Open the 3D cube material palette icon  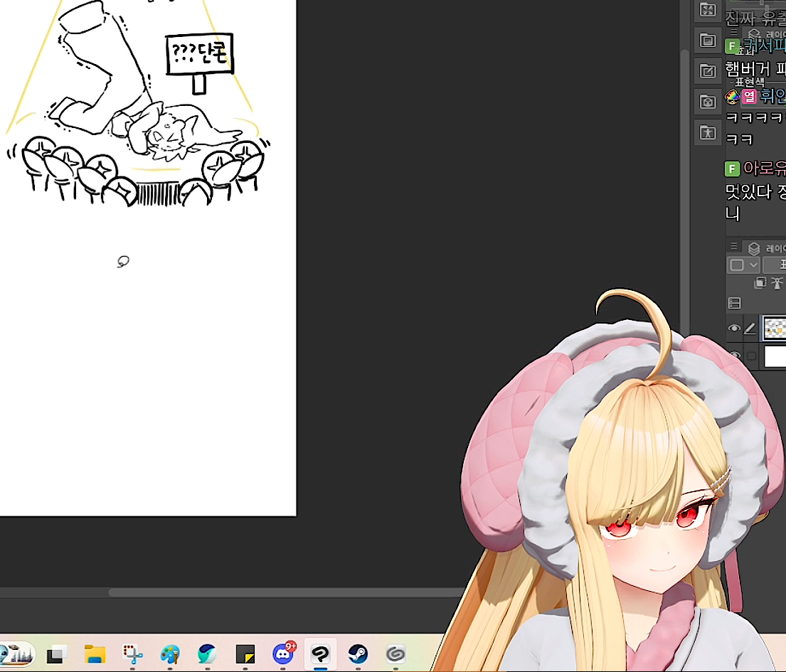click(x=707, y=102)
